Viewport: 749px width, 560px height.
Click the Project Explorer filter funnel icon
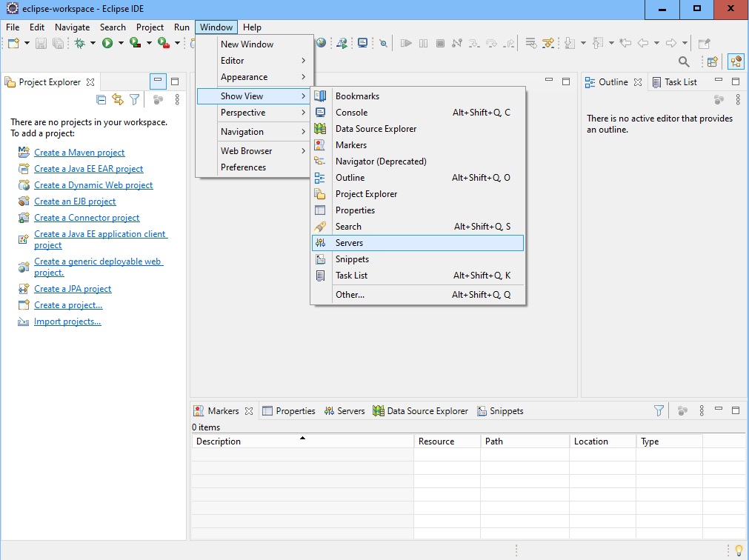(135, 99)
